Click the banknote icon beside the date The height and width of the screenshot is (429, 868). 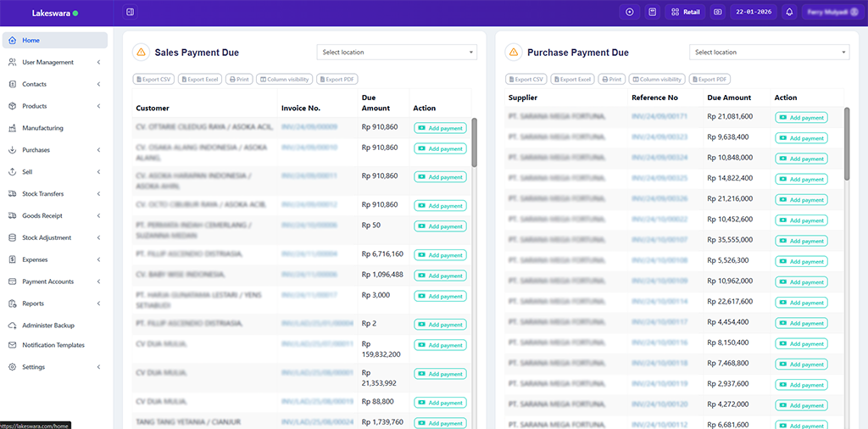[x=717, y=12]
